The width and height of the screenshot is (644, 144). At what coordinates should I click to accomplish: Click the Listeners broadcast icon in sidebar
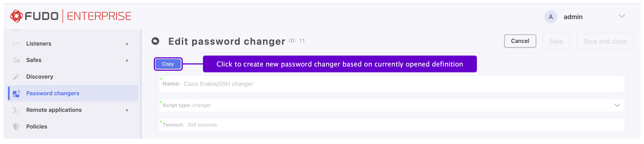[16, 44]
